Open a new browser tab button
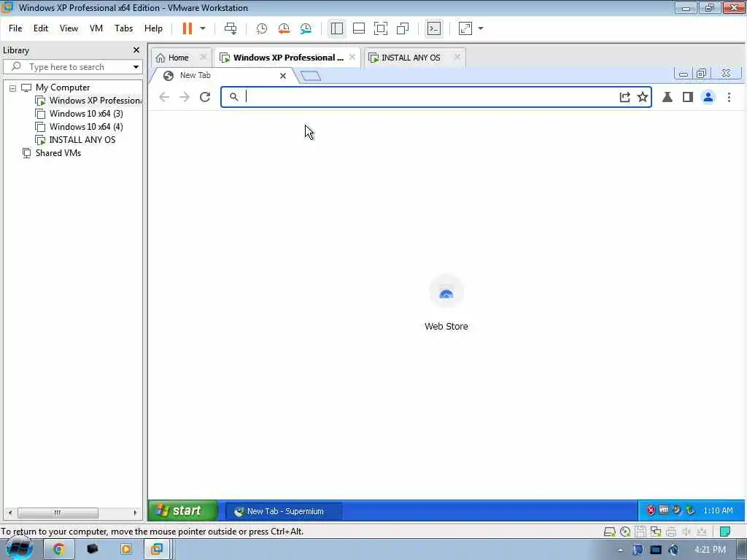This screenshot has width=747, height=560. tap(311, 76)
